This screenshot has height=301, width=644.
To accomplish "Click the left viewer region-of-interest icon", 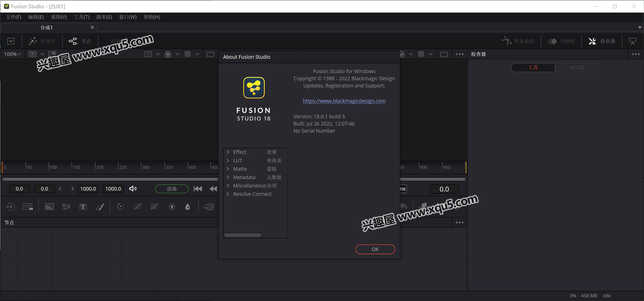I will tap(148, 54).
